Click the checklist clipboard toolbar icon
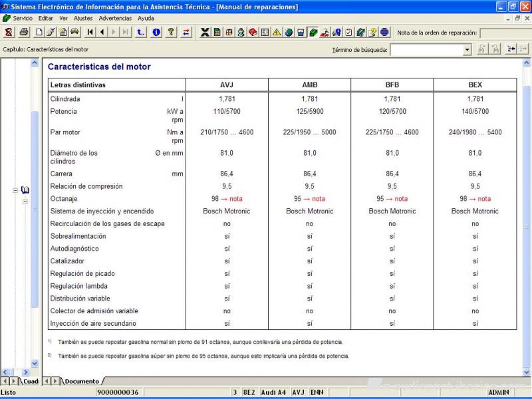 click(348, 32)
